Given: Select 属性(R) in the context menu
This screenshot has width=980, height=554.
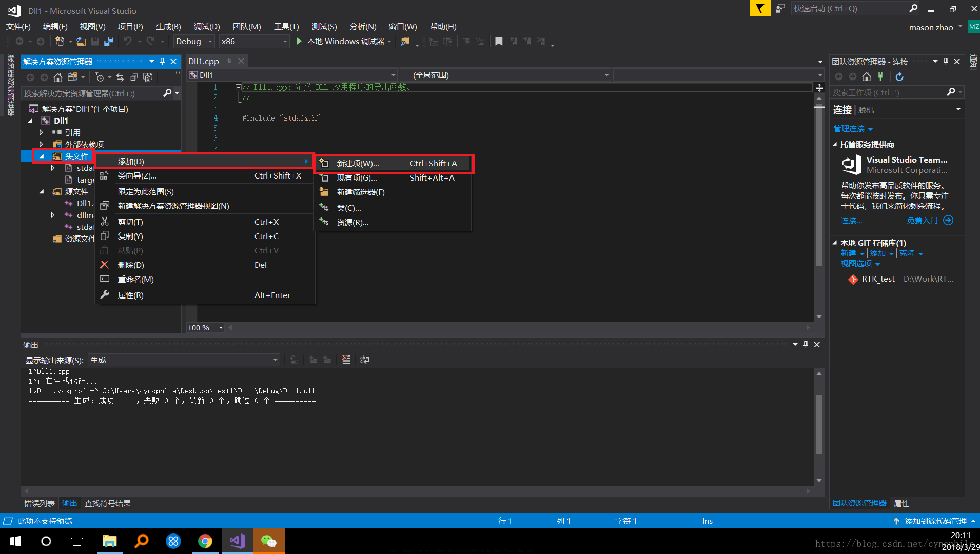Looking at the screenshot, I should tap(205, 295).
